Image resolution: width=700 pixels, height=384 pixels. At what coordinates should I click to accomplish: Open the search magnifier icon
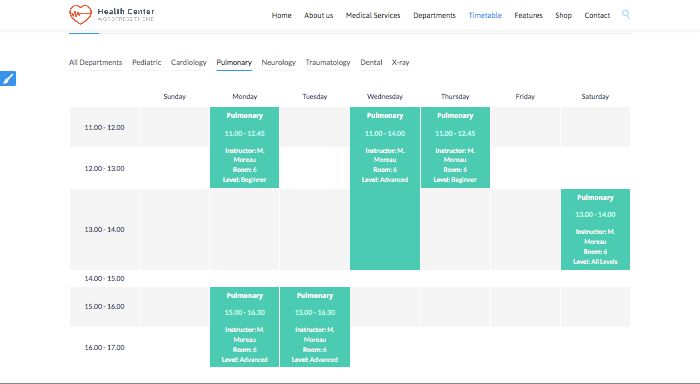click(626, 15)
